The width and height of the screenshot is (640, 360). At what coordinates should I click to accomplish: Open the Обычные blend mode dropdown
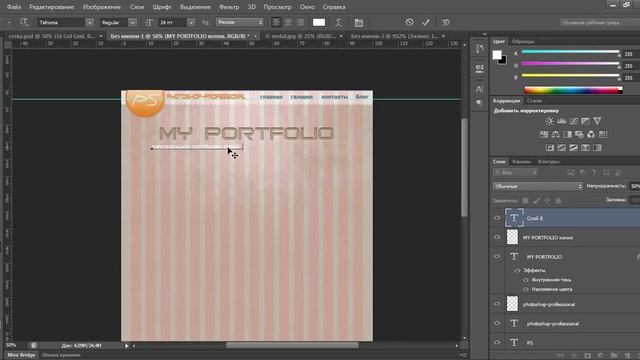[538, 186]
